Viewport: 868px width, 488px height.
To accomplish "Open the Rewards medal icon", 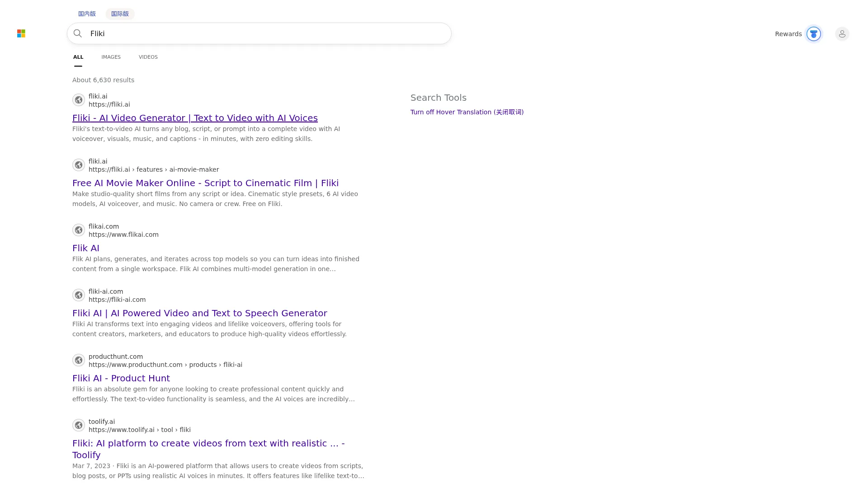I will pyautogui.click(x=813, y=34).
